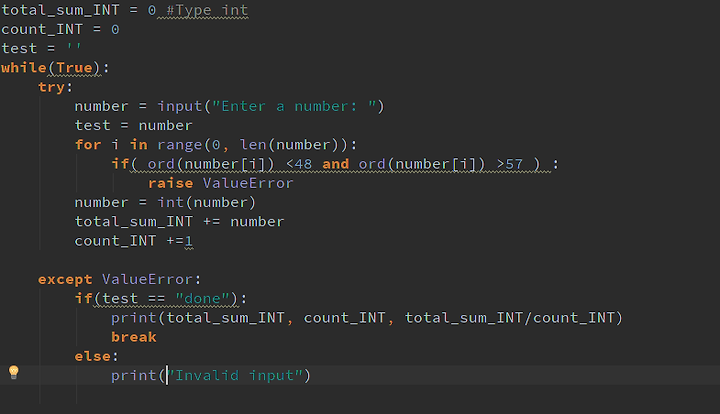Click '>57' in the if condition
The image size is (720, 414).
pos(510,164)
